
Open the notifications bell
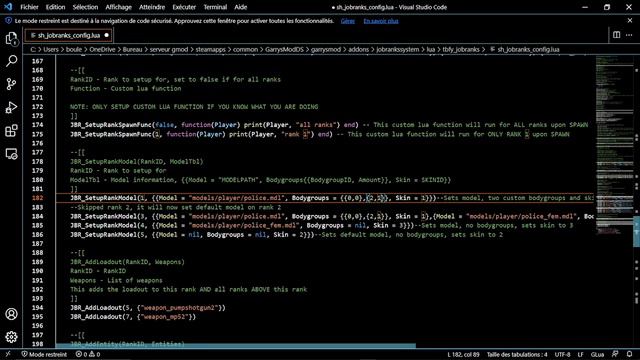629,354
